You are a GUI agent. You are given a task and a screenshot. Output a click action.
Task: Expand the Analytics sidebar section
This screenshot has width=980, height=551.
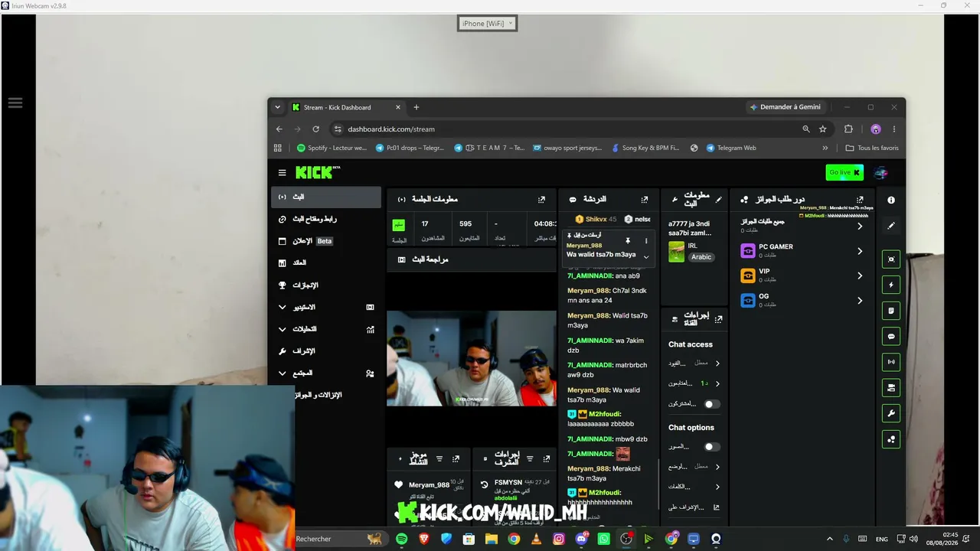click(x=325, y=329)
